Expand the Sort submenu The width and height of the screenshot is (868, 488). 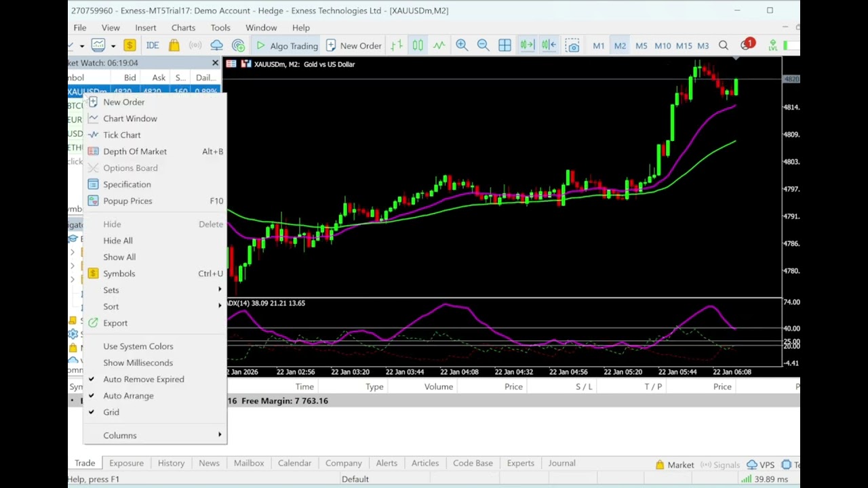point(155,306)
